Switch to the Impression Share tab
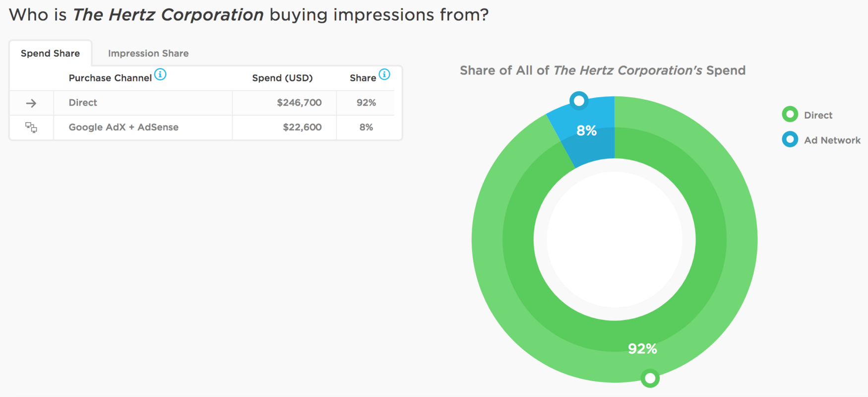 [148, 53]
